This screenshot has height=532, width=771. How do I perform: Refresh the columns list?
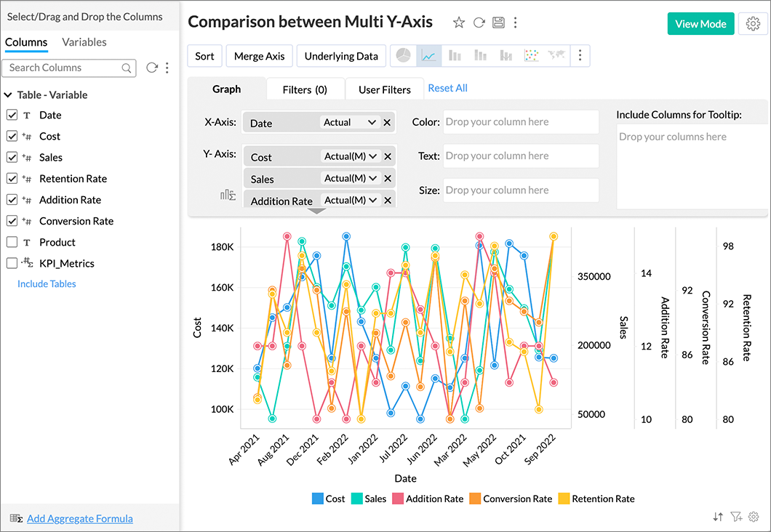click(152, 68)
